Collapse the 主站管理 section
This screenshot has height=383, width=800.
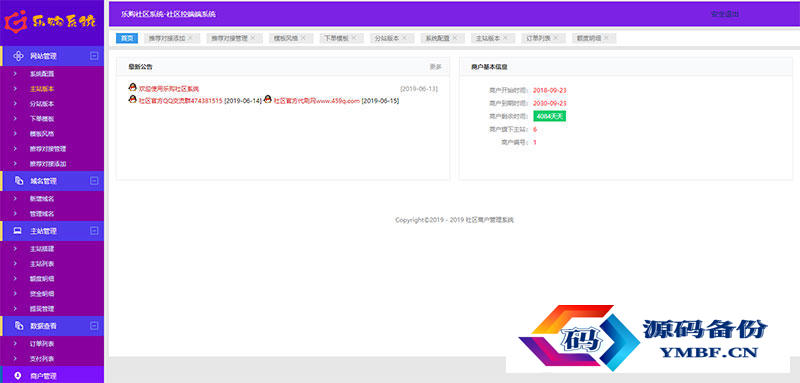(x=94, y=231)
